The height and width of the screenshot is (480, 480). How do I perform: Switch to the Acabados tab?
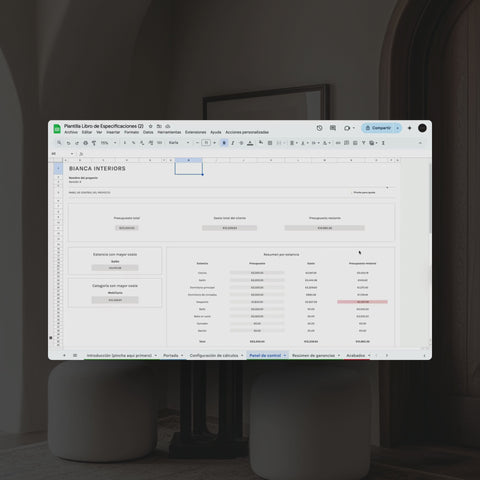pyautogui.click(x=356, y=355)
